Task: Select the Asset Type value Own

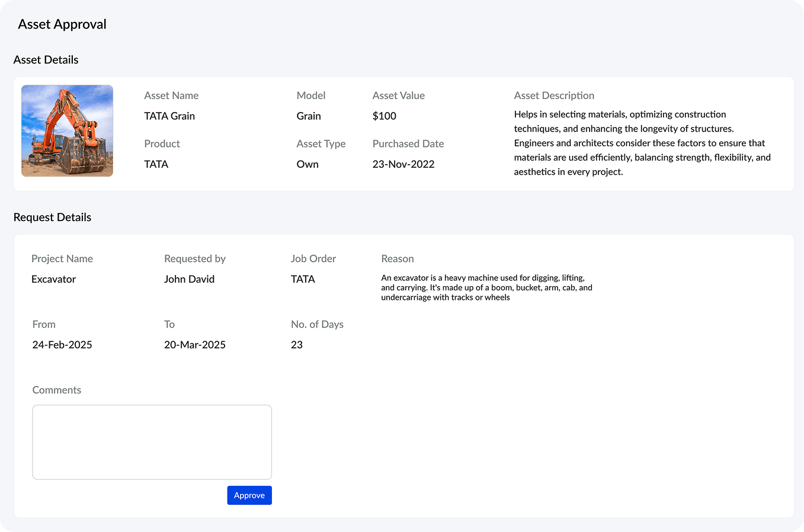Action: 307,164
